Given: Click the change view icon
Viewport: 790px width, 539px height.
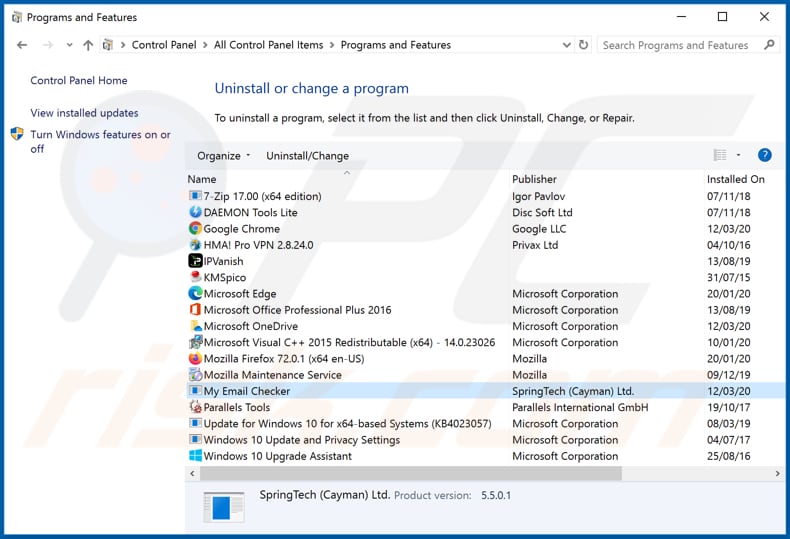Looking at the screenshot, I should click(720, 155).
